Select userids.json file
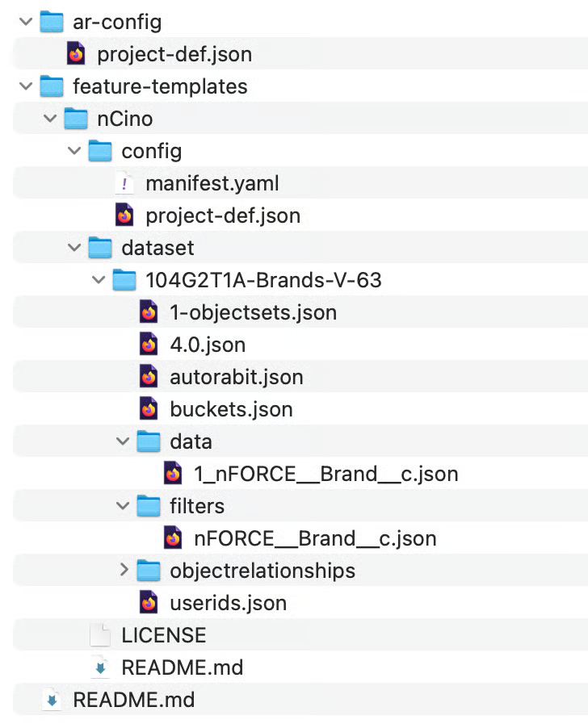The image size is (588, 728). (x=228, y=603)
